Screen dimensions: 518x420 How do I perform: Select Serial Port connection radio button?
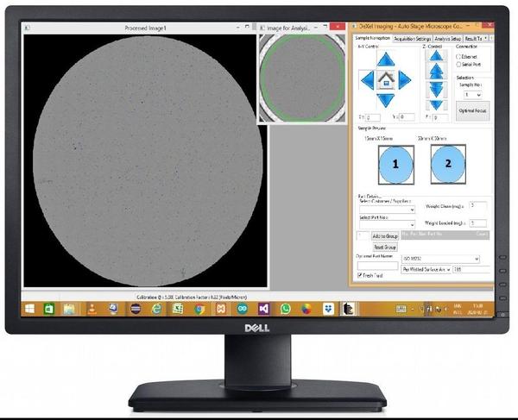[458, 65]
